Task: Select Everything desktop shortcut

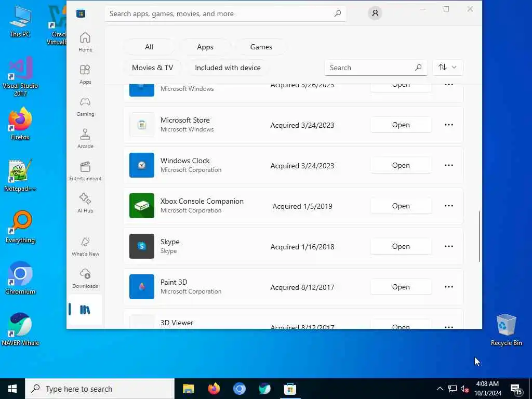Action: (20, 227)
